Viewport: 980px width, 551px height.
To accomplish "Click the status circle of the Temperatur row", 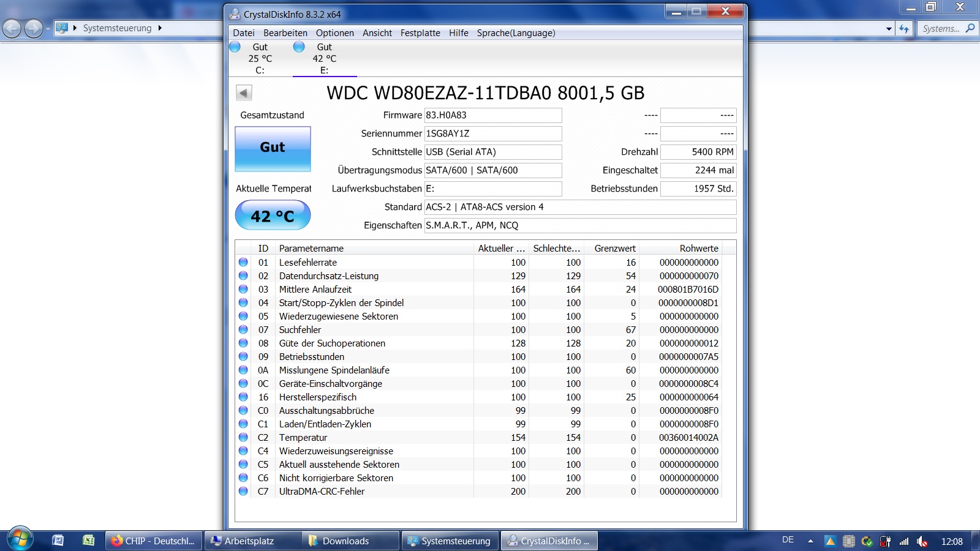I will tap(243, 437).
